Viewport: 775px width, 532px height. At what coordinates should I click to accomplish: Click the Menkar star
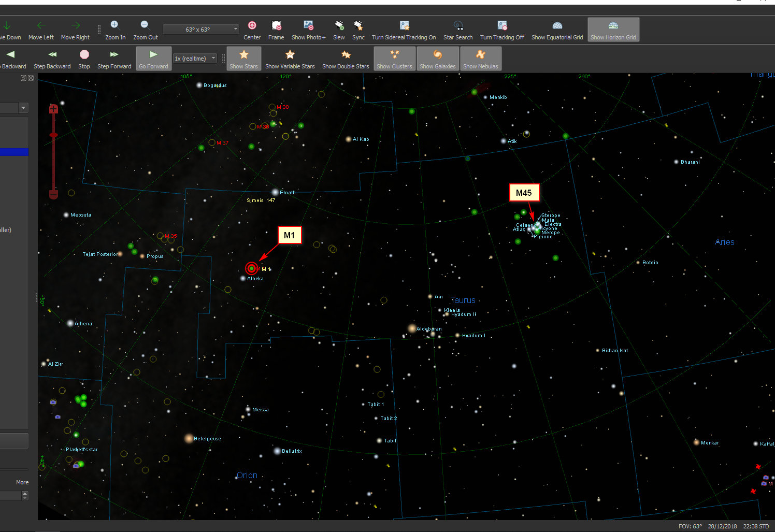pyautogui.click(x=696, y=442)
